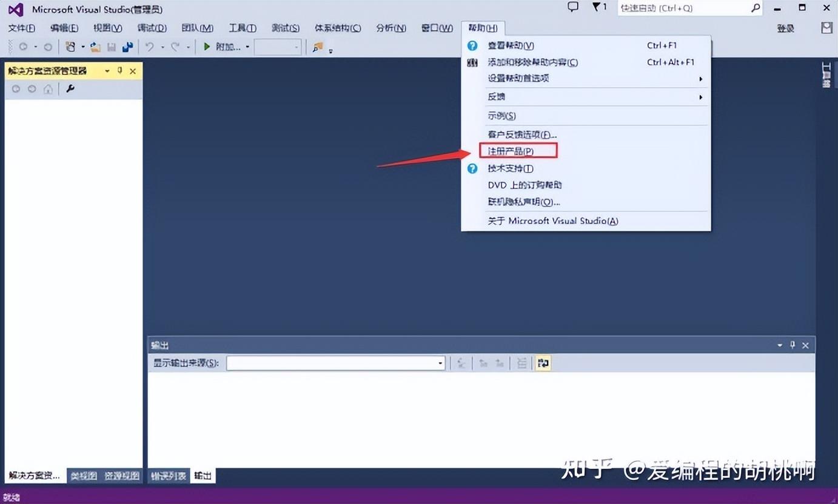Open the feedback speech bubble icon
Screen dimensions: 838x504
(572, 7)
